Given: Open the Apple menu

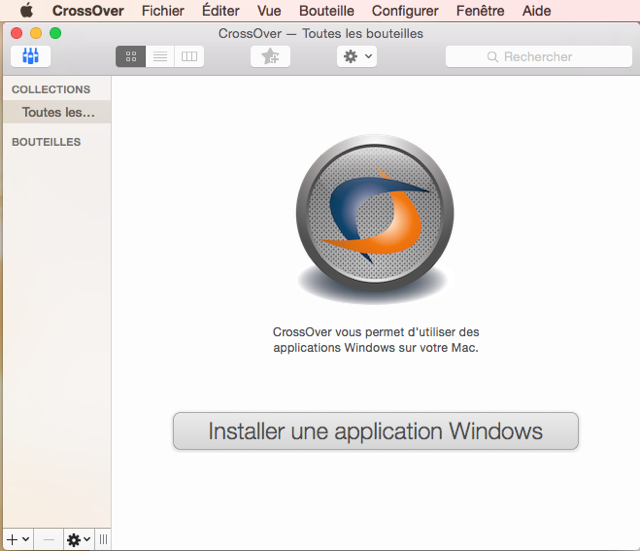Looking at the screenshot, I should (27, 11).
